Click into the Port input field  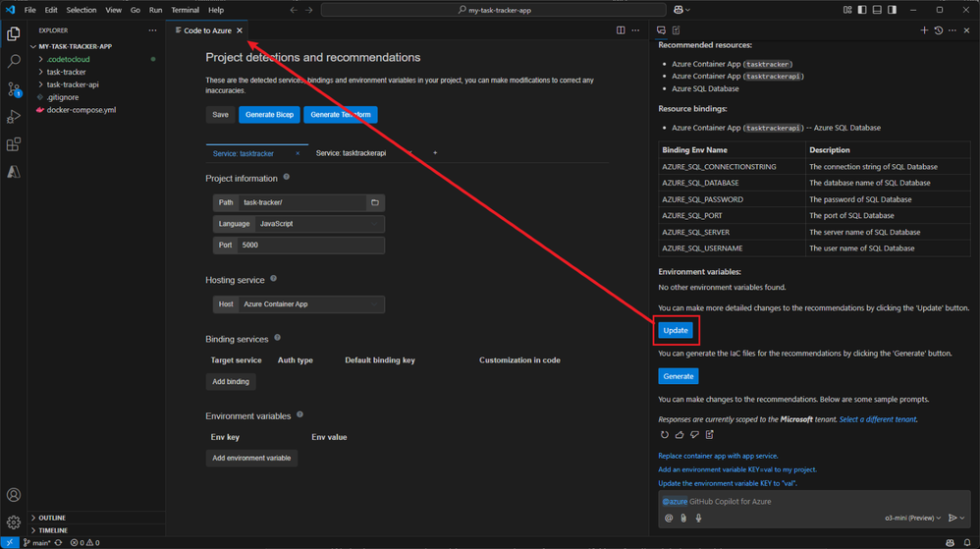point(310,246)
